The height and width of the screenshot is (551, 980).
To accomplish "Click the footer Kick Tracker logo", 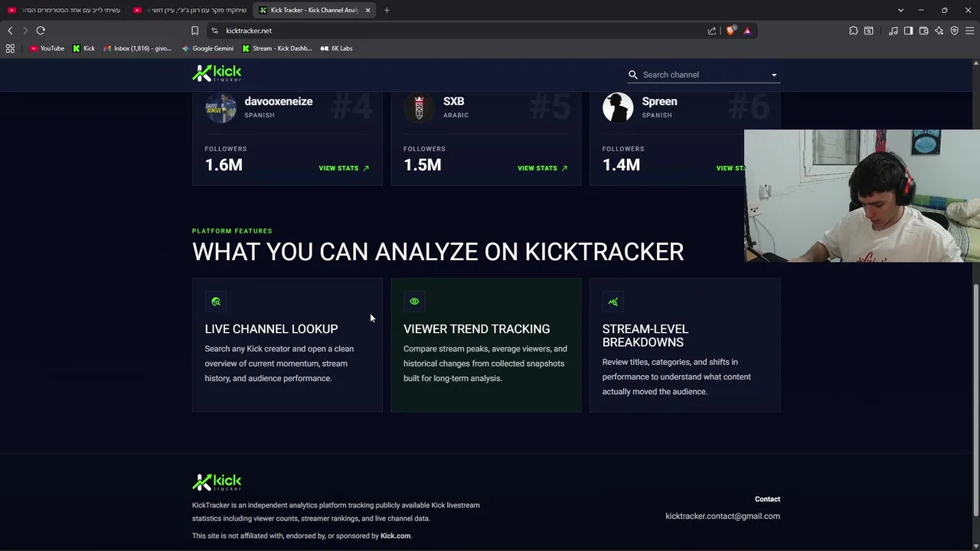I will click(217, 482).
